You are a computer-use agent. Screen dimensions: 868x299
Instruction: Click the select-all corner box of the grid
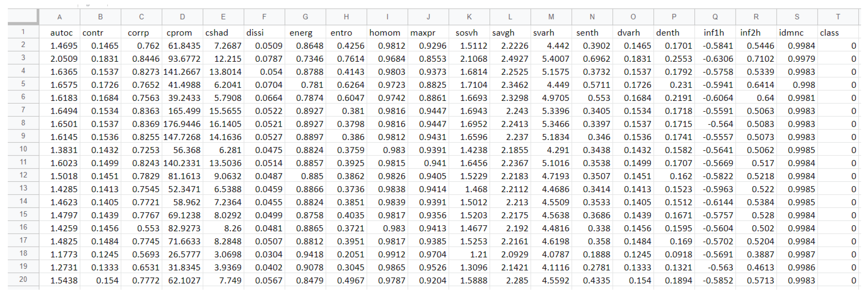(x=23, y=17)
